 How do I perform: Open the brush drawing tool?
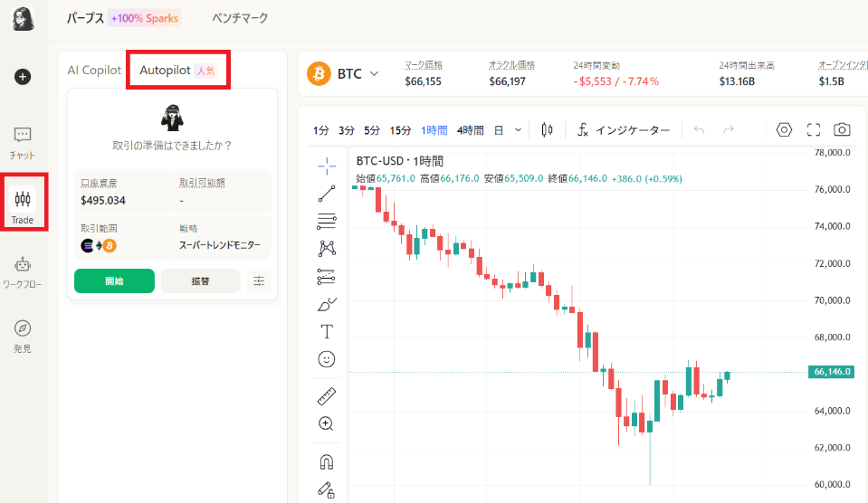(x=327, y=304)
